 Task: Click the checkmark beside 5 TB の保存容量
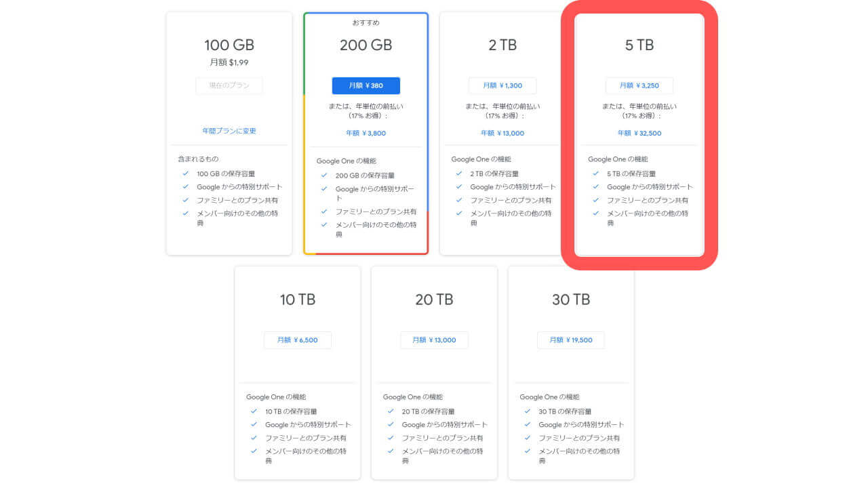point(595,173)
